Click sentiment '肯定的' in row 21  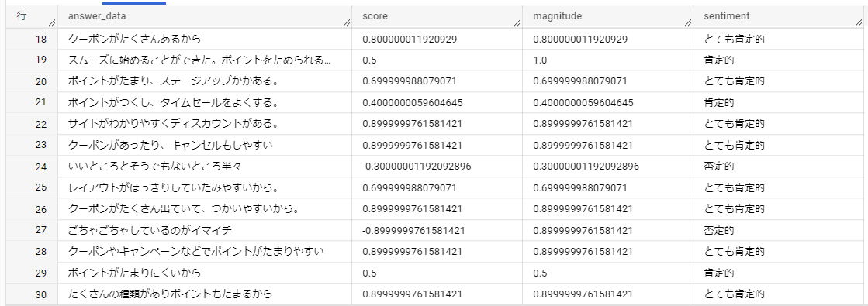pos(718,102)
